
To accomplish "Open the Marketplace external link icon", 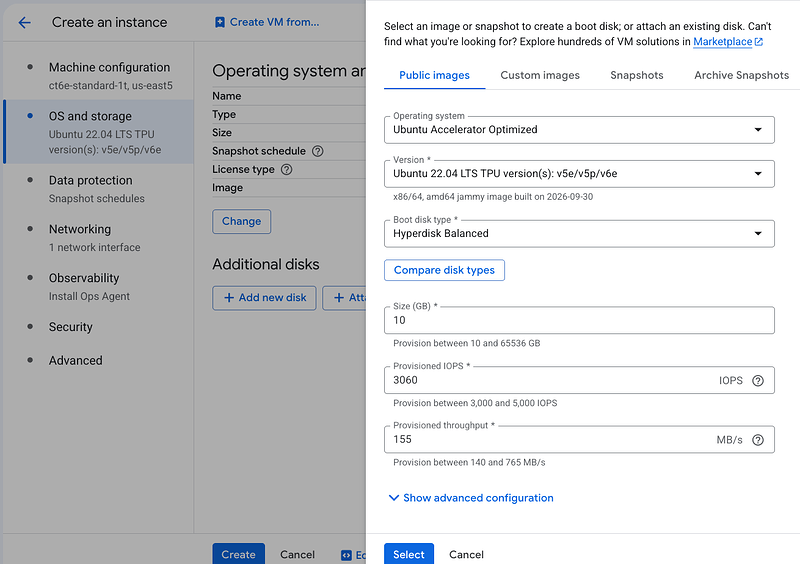I will click(759, 42).
